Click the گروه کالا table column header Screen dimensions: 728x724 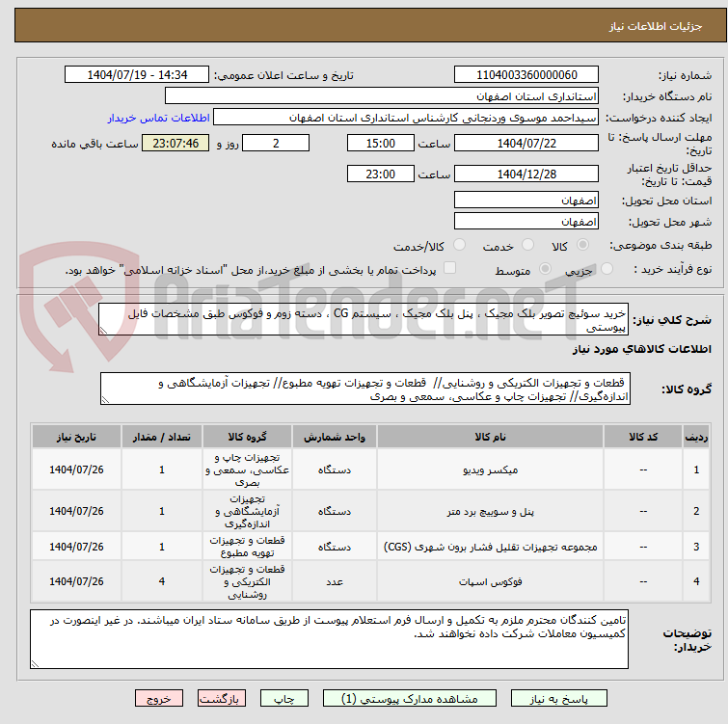click(x=247, y=437)
